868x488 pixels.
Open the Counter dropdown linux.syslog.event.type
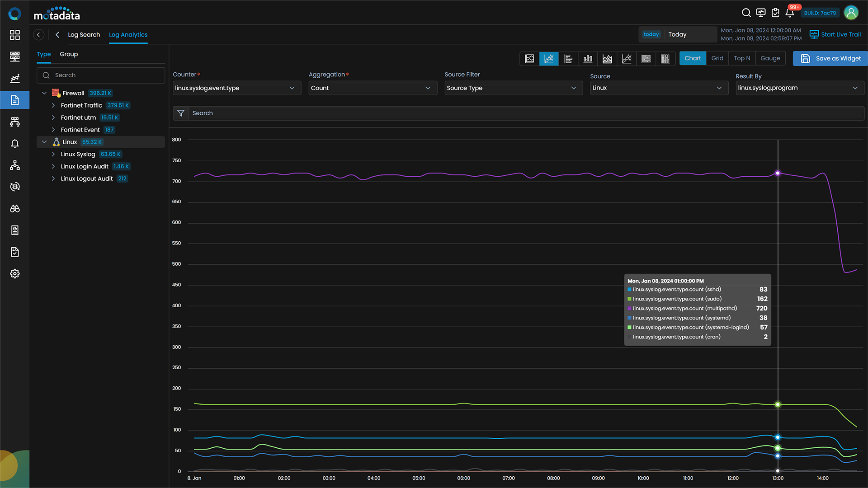coord(237,88)
